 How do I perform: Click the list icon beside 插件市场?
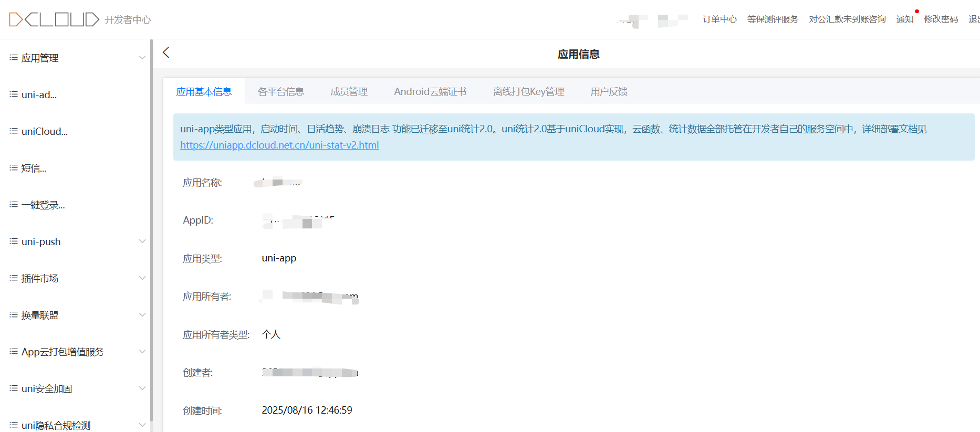[x=14, y=278]
